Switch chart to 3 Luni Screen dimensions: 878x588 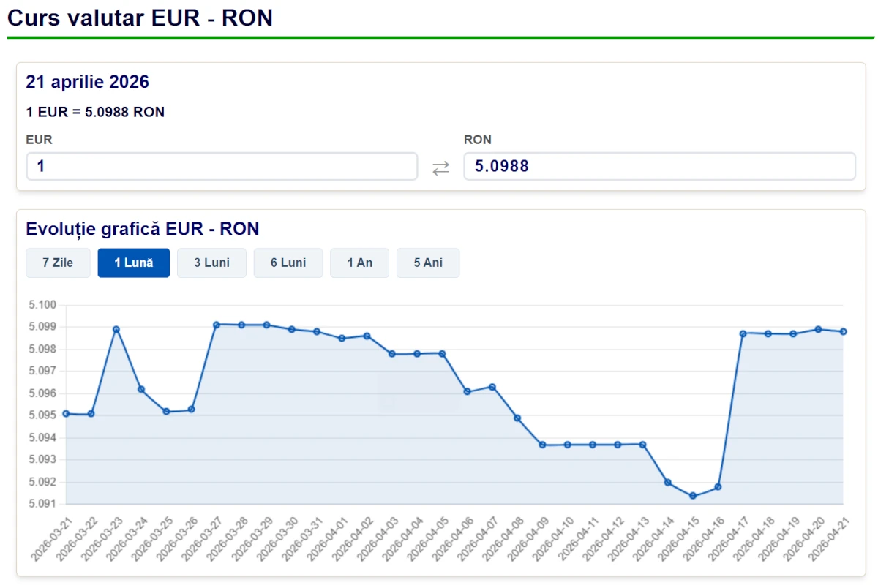[x=211, y=263]
